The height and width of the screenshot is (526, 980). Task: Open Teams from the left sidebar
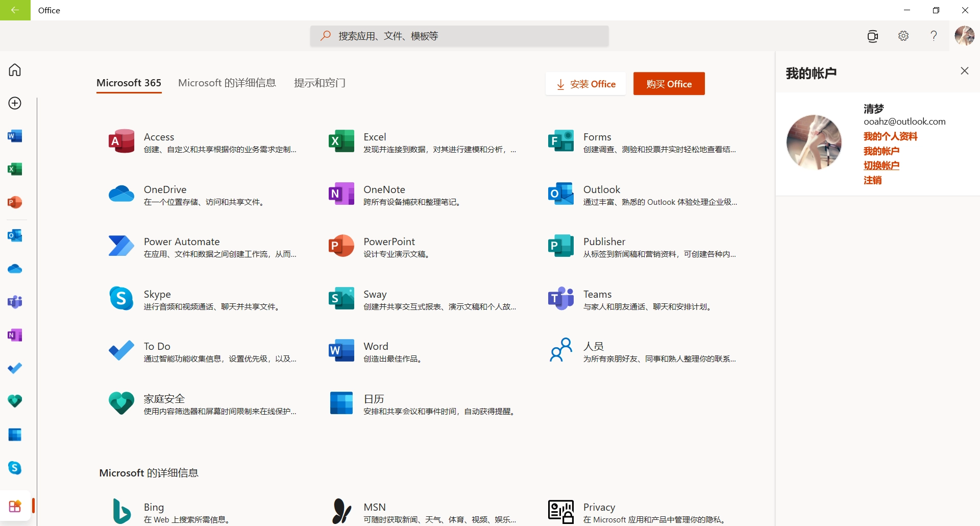[15, 302]
